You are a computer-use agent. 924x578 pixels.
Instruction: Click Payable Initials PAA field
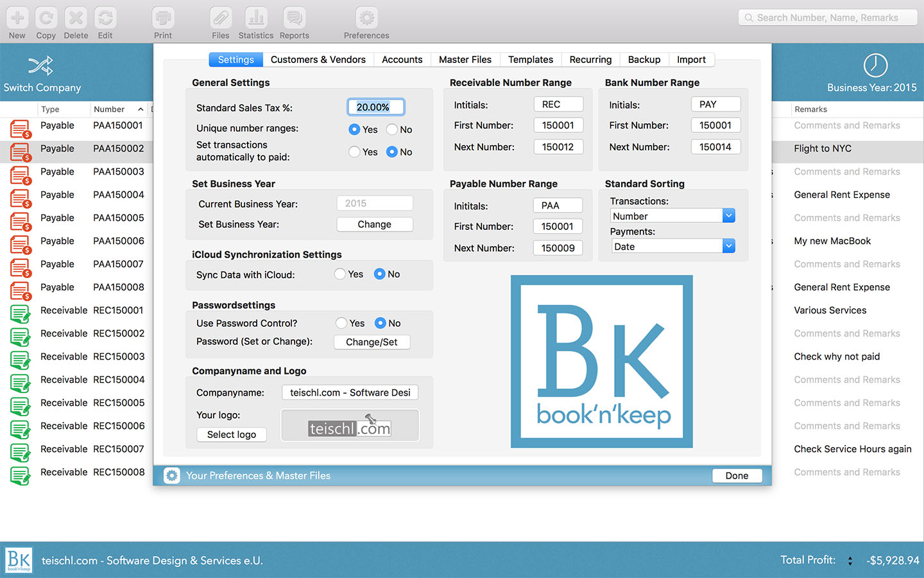click(558, 206)
